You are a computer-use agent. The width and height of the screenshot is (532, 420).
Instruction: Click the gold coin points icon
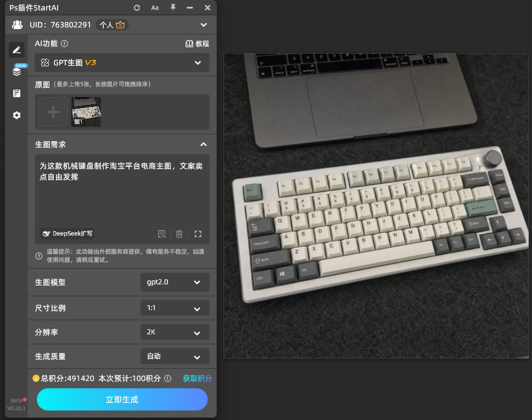pos(36,378)
